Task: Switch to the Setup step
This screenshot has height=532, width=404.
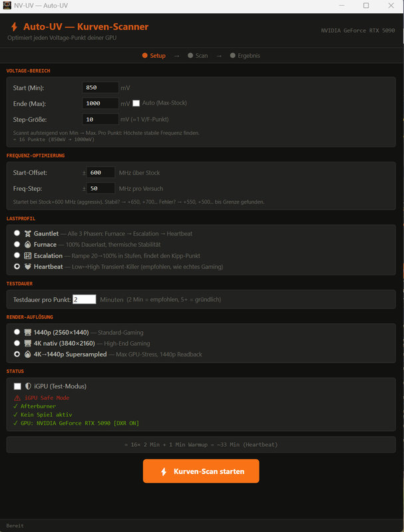Action: pyautogui.click(x=154, y=55)
